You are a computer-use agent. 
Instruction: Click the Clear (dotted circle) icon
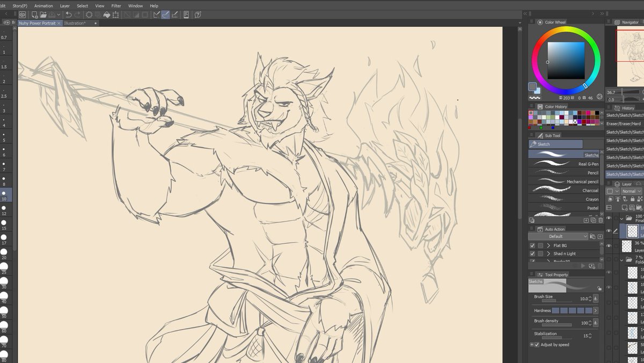(x=89, y=14)
